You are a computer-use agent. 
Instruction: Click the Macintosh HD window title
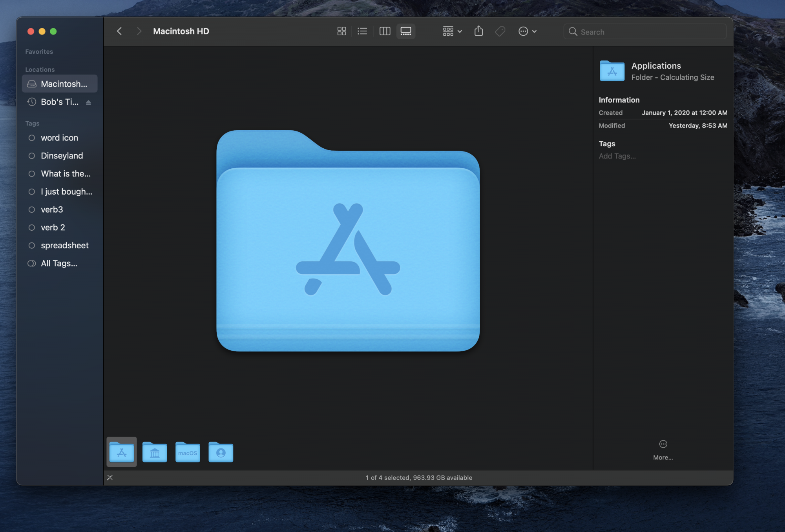click(x=181, y=31)
